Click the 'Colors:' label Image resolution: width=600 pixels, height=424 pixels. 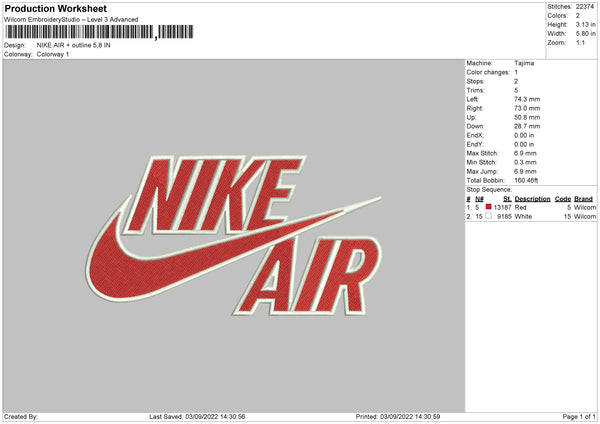pos(557,16)
